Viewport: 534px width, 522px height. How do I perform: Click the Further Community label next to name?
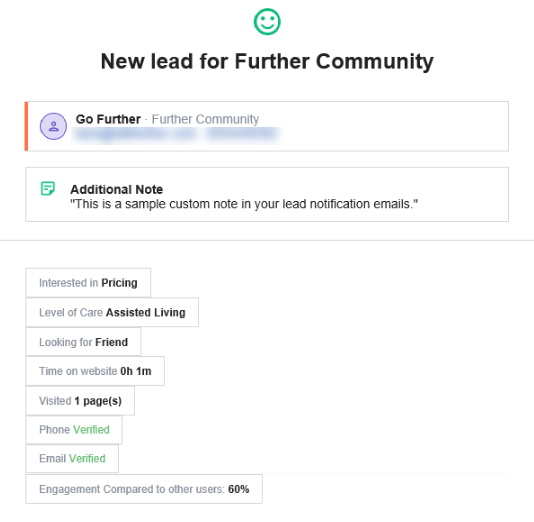[205, 119]
